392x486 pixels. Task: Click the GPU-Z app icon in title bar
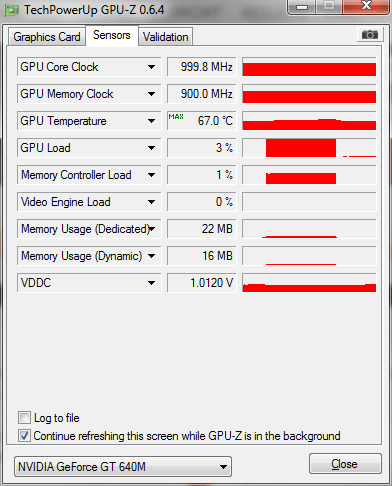tap(12, 10)
